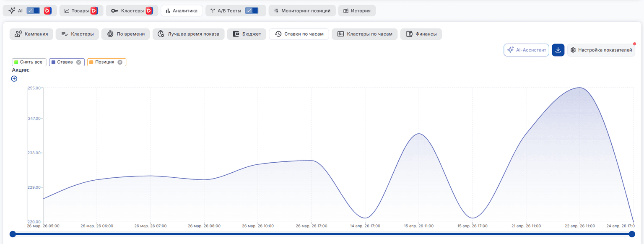Switch to Мониторинг позиций tab
This screenshot has height=244, width=644.
point(302,10)
